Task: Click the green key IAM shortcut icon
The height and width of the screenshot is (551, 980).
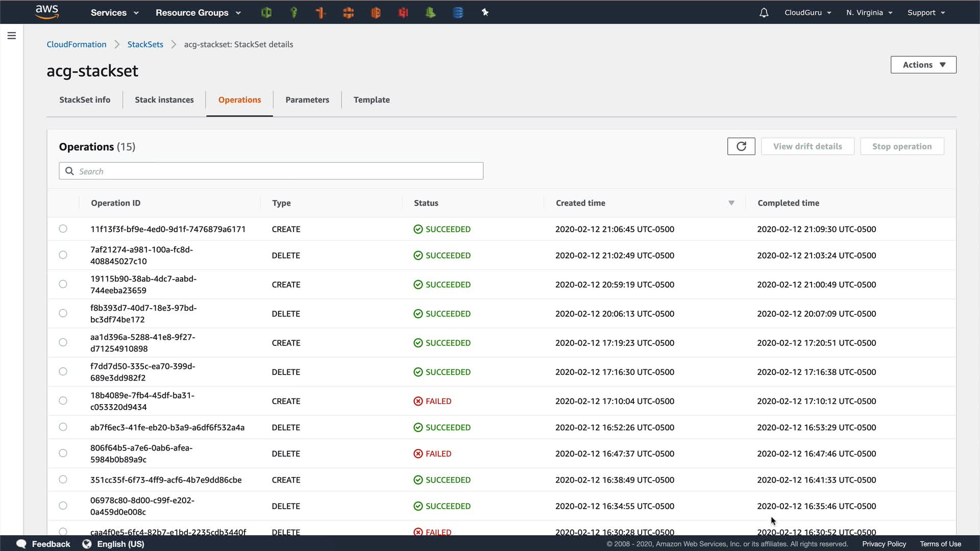Action: tap(293, 13)
